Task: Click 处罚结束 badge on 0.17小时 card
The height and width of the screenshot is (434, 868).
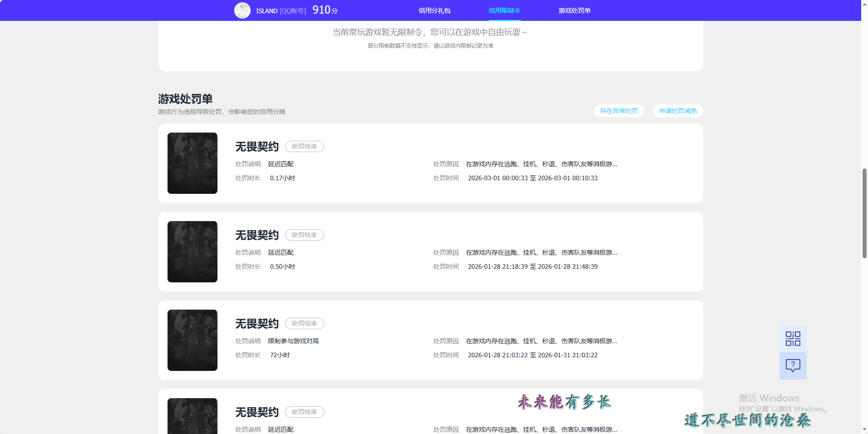Action: click(x=304, y=146)
